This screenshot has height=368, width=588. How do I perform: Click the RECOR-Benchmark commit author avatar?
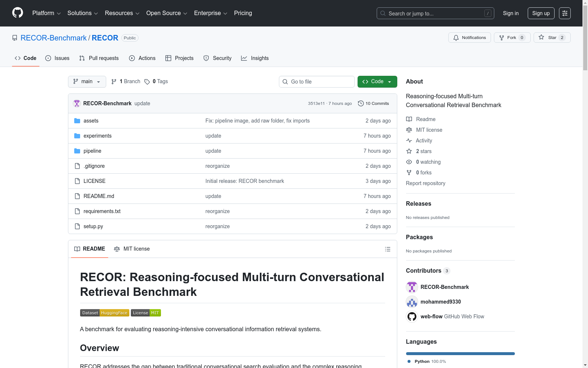(x=77, y=103)
